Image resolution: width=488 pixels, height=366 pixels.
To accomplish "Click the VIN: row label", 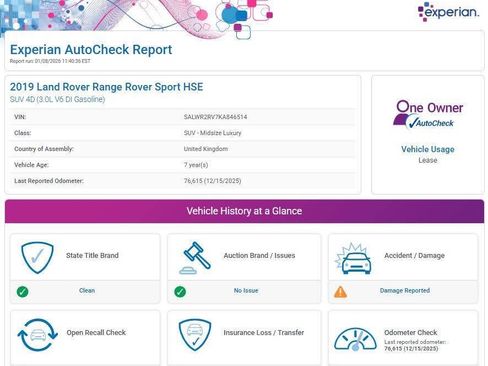I will coord(20,117).
